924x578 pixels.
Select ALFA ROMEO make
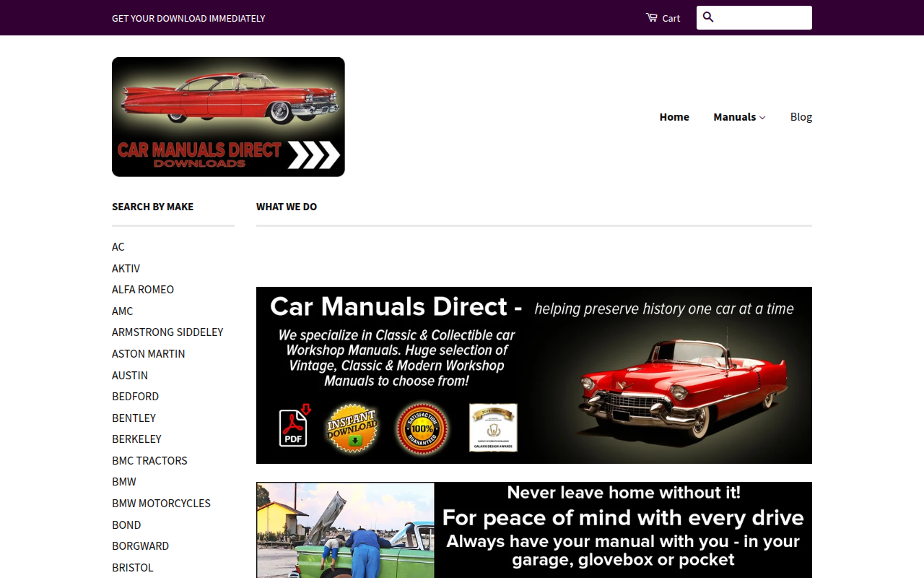[x=143, y=290]
